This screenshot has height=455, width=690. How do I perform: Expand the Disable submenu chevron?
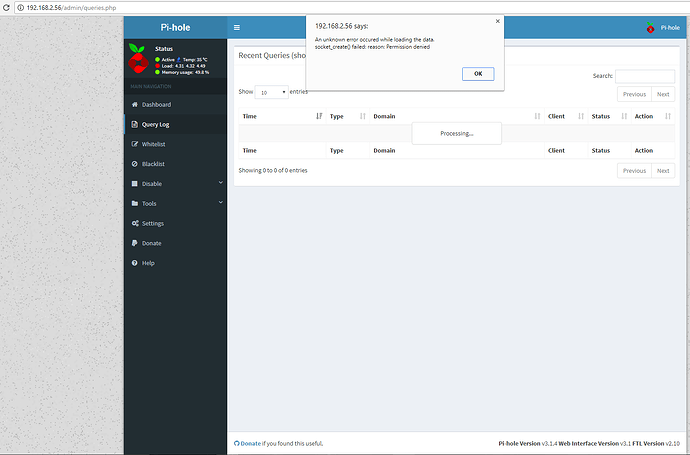click(x=220, y=184)
